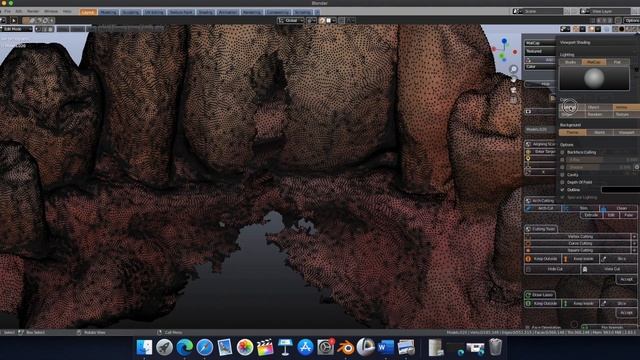Expand the Curve Cutting row options
This screenshot has width=640, height=360.
tap(634, 243)
